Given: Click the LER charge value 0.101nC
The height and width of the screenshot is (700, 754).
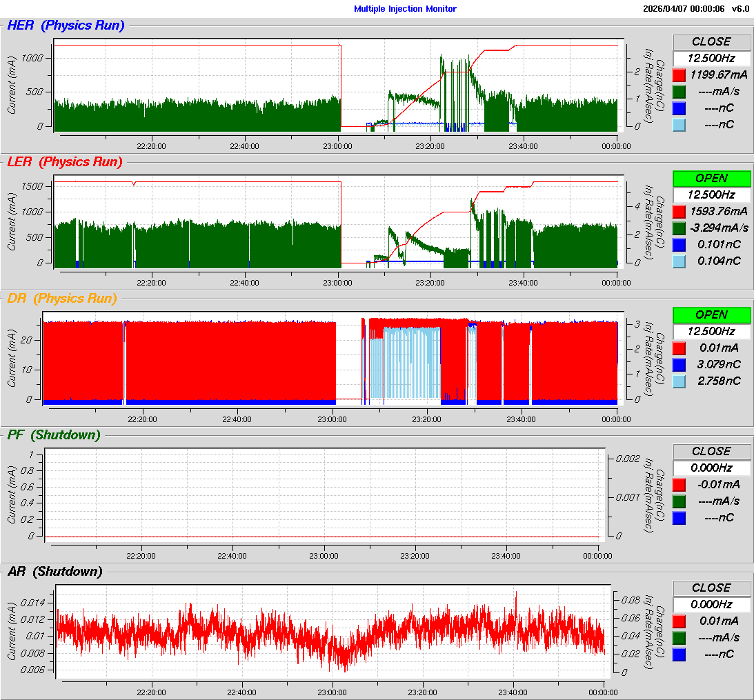Looking at the screenshot, I should pos(719,245).
